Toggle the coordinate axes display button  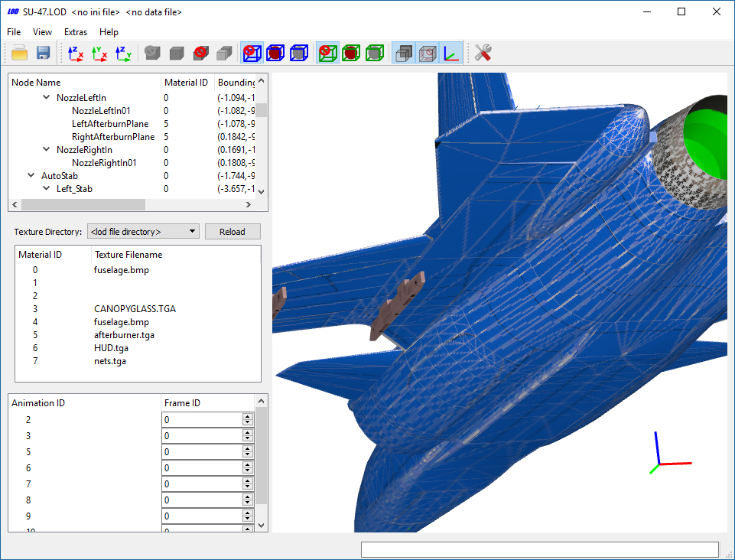[x=451, y=53]
